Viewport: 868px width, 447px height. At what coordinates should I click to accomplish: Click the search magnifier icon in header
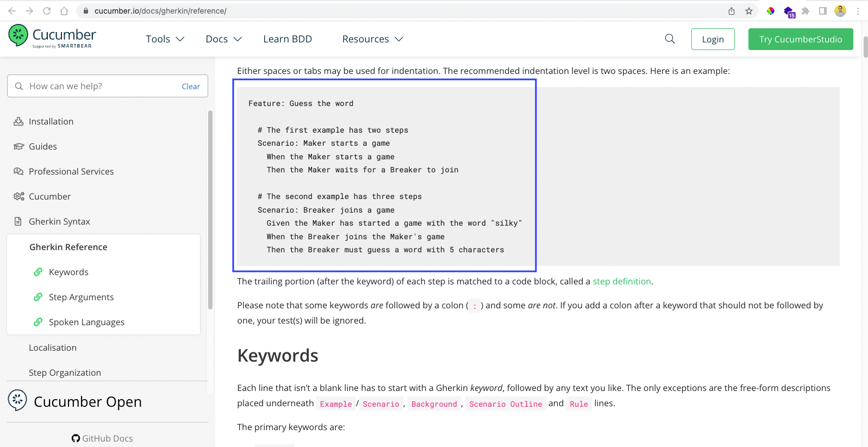(x=670, y=39)
